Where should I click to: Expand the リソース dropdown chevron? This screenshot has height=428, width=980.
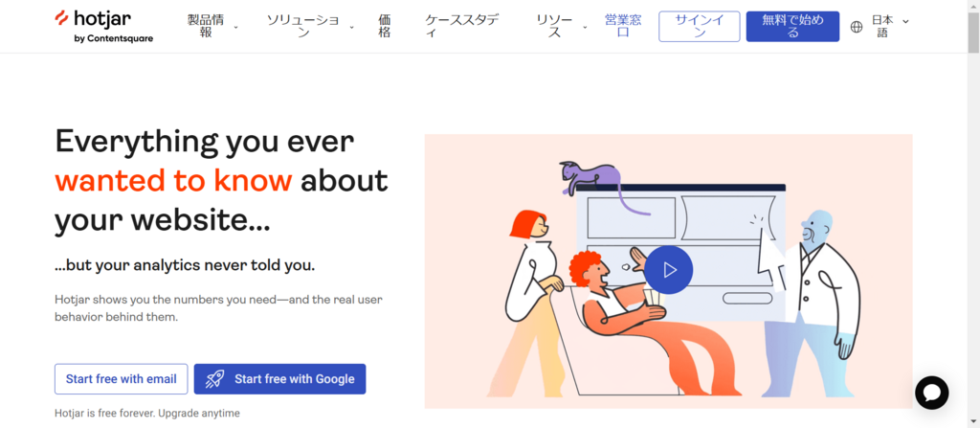tap(585, 27)
